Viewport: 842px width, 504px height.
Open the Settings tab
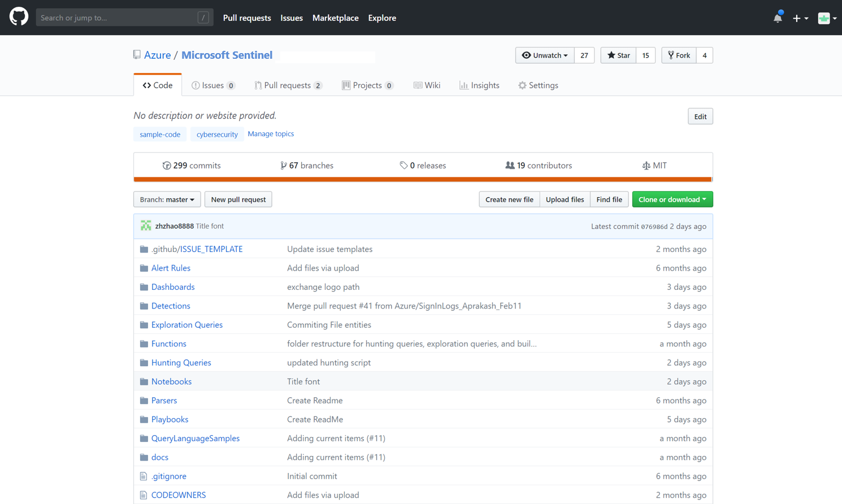[x=538, y=85]
